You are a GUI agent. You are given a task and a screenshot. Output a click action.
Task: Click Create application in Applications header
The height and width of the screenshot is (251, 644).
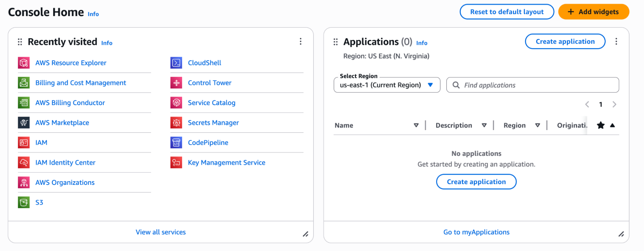[565, 42]
